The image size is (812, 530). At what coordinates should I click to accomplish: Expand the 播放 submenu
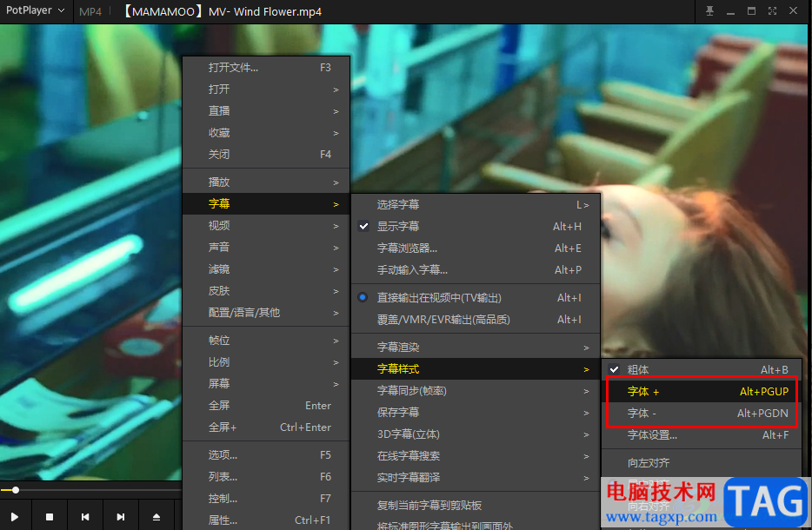pyautogui.click(x=266, y=182)
